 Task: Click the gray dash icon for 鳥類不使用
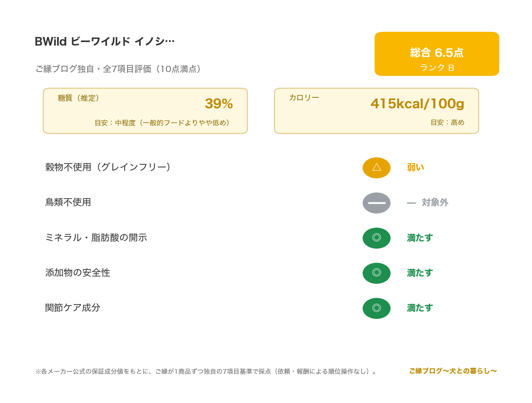[x=376, y=203]
